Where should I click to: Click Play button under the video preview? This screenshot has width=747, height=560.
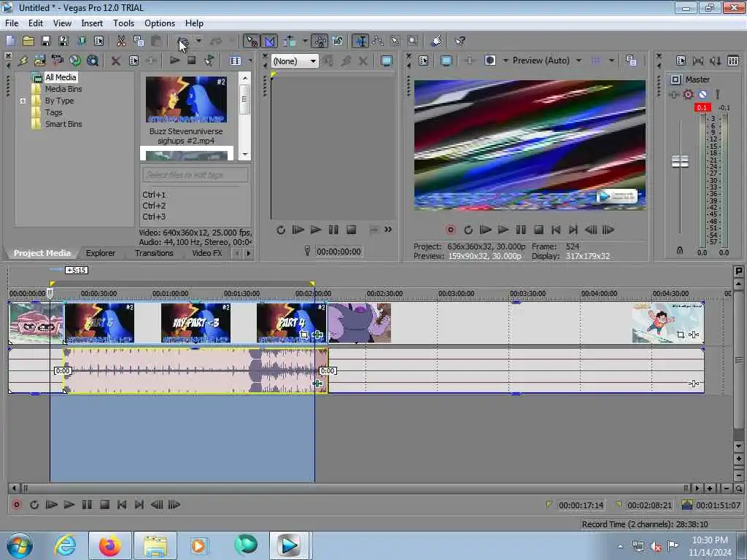(503, 230)
